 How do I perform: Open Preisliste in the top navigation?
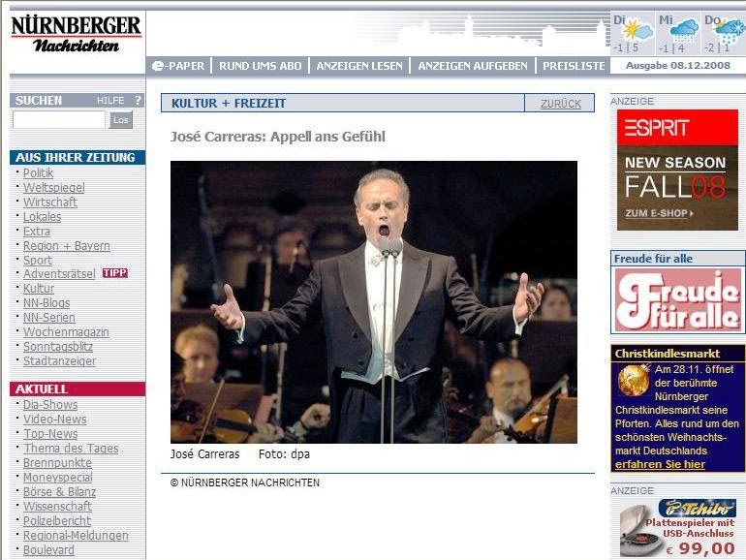coord(574,66)
